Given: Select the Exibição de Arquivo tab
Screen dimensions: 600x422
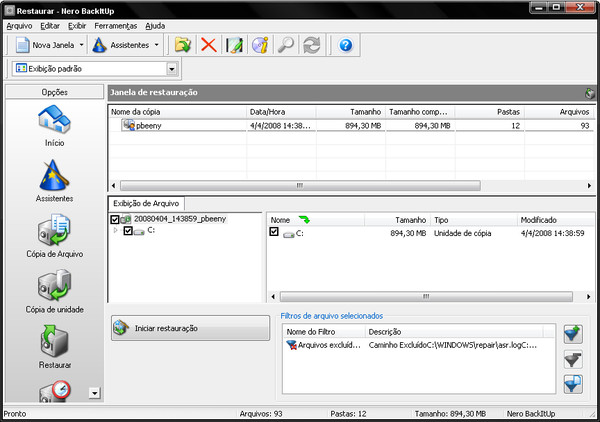Looking at the screenshot, I should tap(146, 203).
